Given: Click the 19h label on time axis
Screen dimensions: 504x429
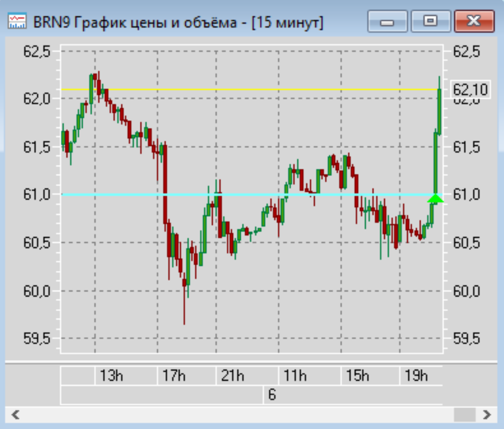Looking at the screenshot, I should point(416,376).
